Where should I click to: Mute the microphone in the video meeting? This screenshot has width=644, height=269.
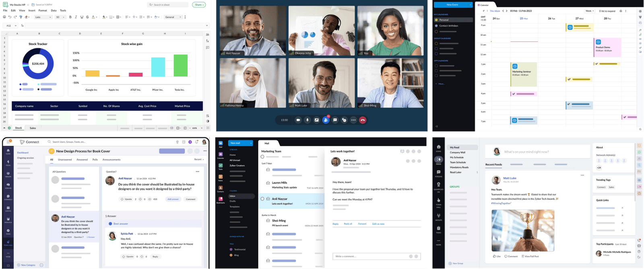pyautogui.click(x=308, y=120)
